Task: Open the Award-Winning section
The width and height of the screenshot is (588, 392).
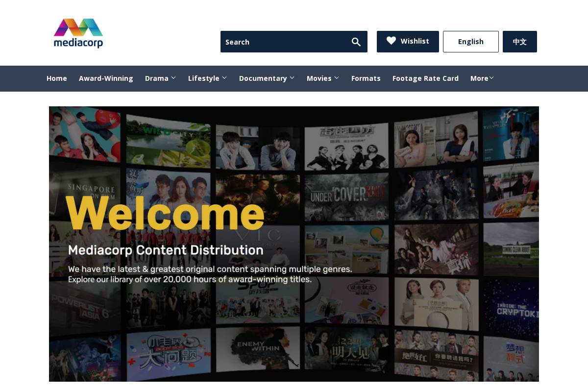Action: point(106,78)
